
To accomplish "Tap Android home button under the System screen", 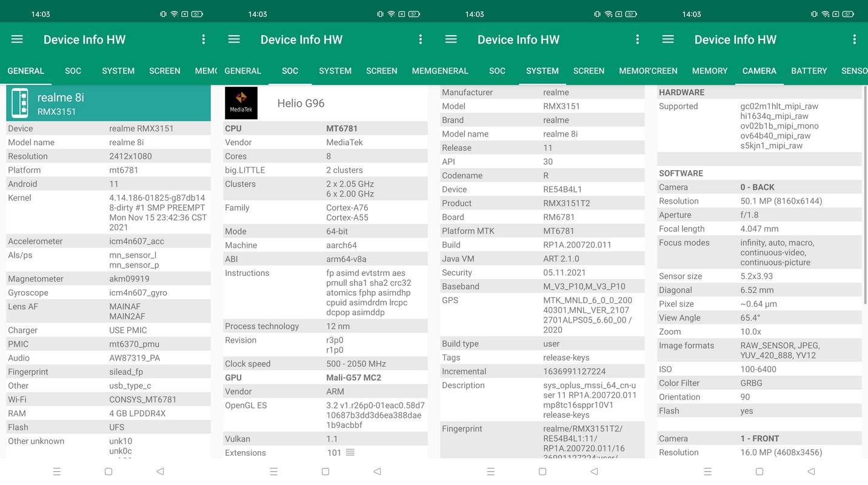I will 542,471.
